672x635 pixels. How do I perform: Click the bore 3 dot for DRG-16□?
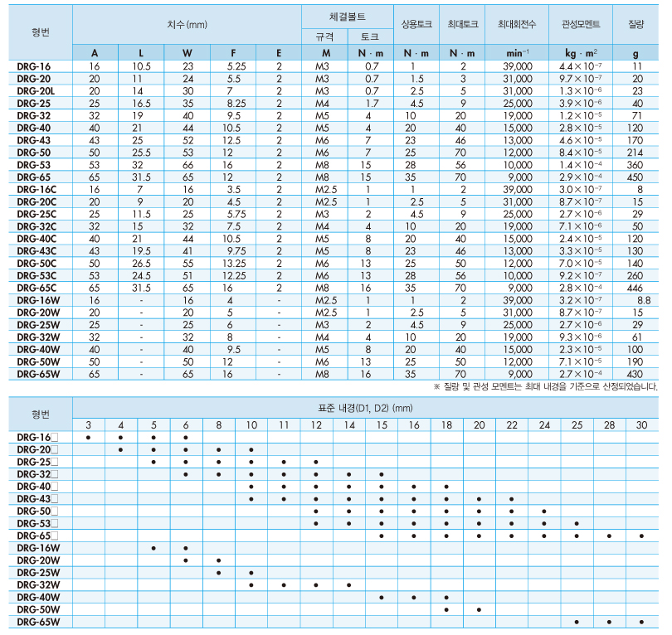(88, 438)
